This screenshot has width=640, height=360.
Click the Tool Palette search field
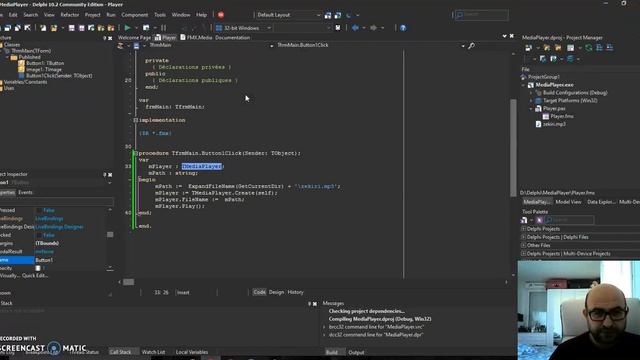[570, 220]
